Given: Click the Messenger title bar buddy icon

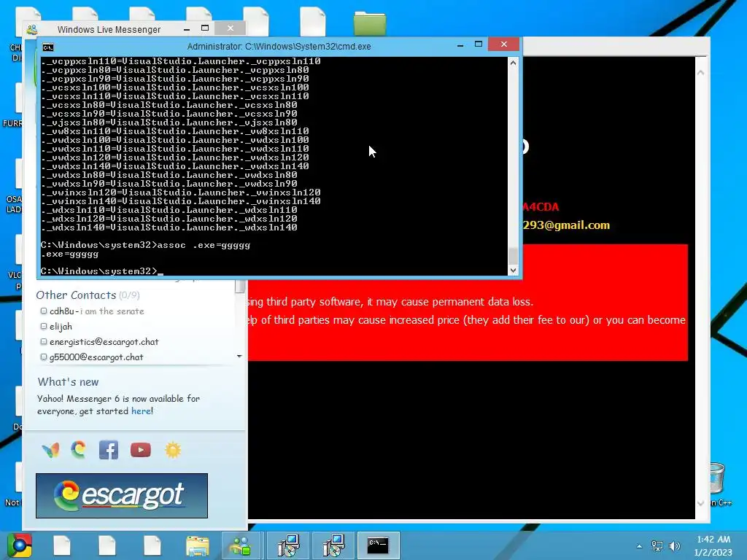Looking at the screenshot, I should [x=32, y=29].
